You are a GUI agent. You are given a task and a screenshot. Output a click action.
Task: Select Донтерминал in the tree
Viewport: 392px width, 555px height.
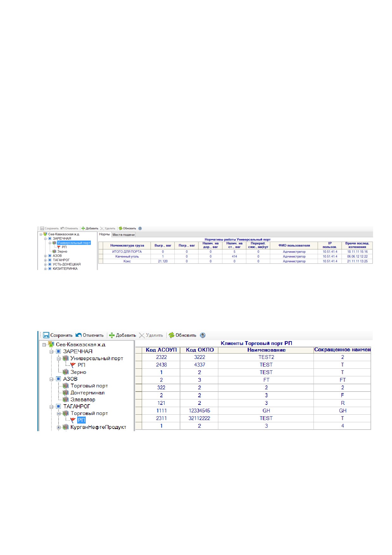tap(87, 393)
